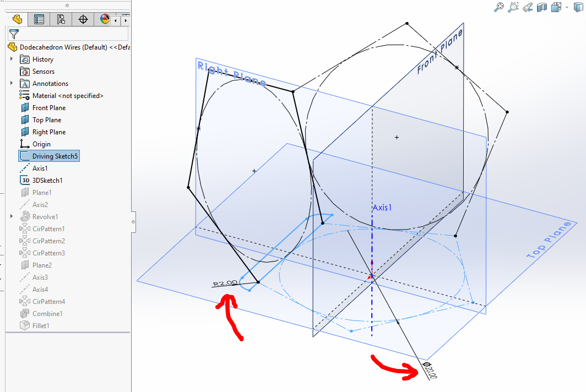Click the Front Plane label in the viewport

pyautogui.click(x=440, y=51)
